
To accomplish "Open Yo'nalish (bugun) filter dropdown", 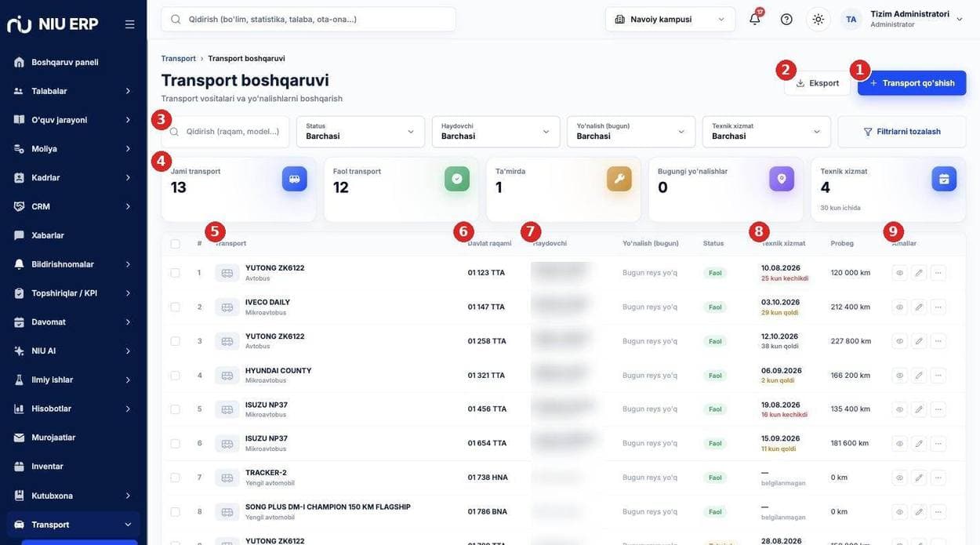I will click(x=631, y=132).
